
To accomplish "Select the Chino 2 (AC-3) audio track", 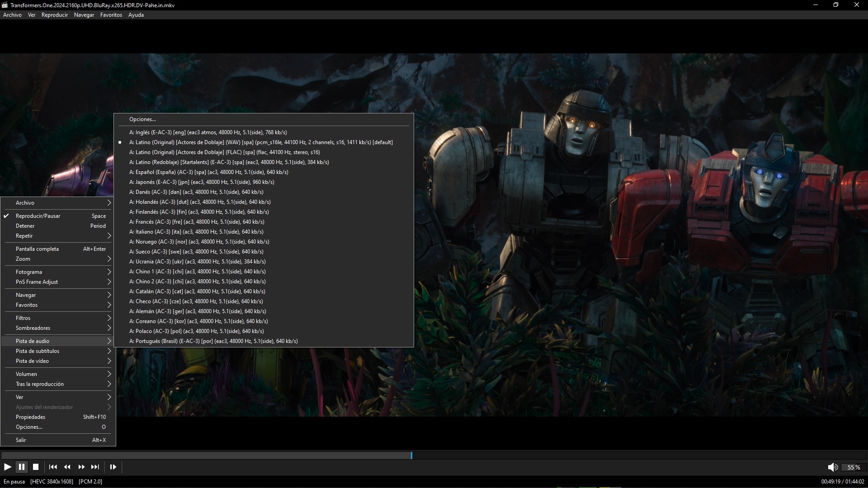I will click(264, 282).
